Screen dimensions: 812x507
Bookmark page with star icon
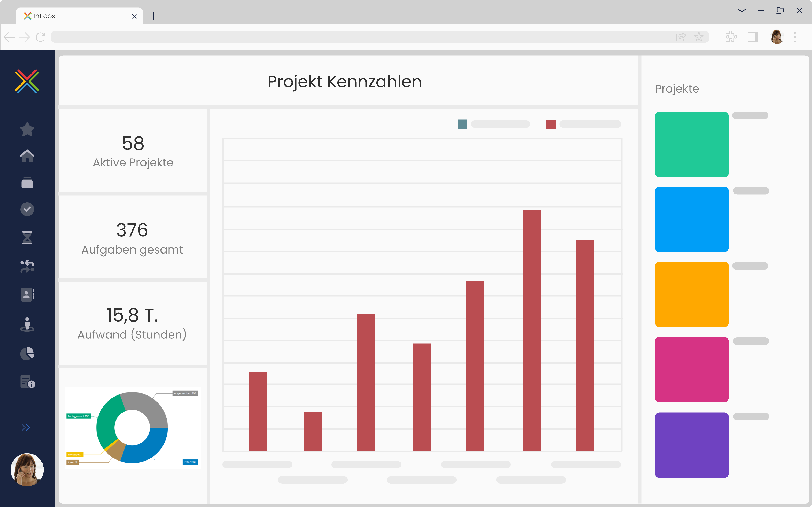pos(699,37)
